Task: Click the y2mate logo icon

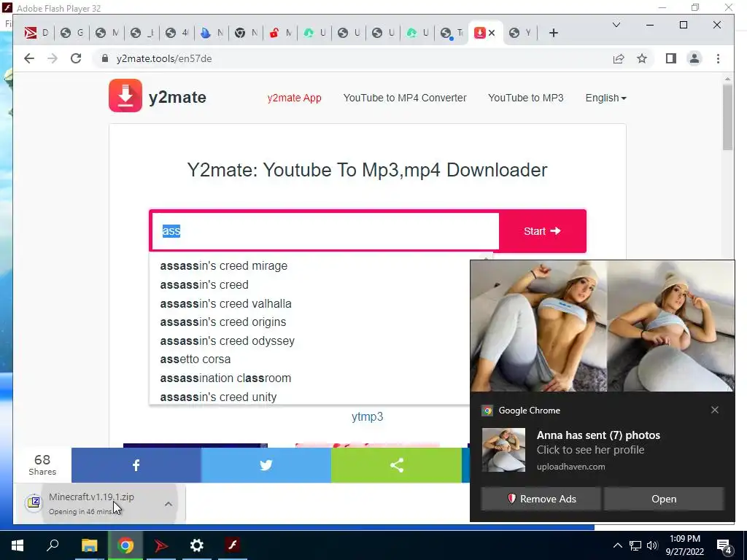Action: pyautogui.click(x=125, y=96)
